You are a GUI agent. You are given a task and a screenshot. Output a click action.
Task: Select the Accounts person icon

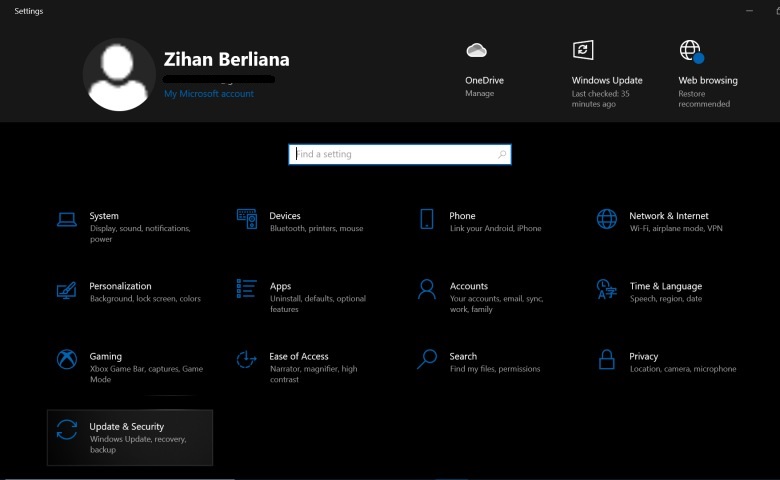tap(427, 289)
